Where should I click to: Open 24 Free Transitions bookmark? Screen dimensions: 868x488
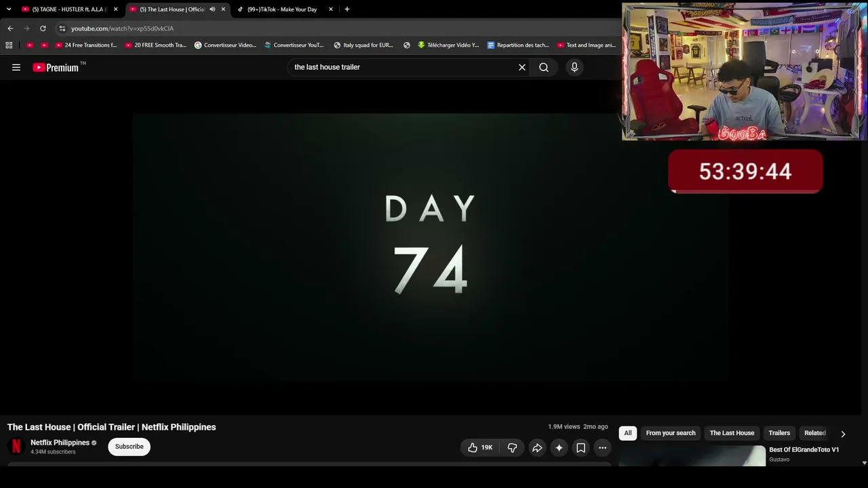click(85, 45)
